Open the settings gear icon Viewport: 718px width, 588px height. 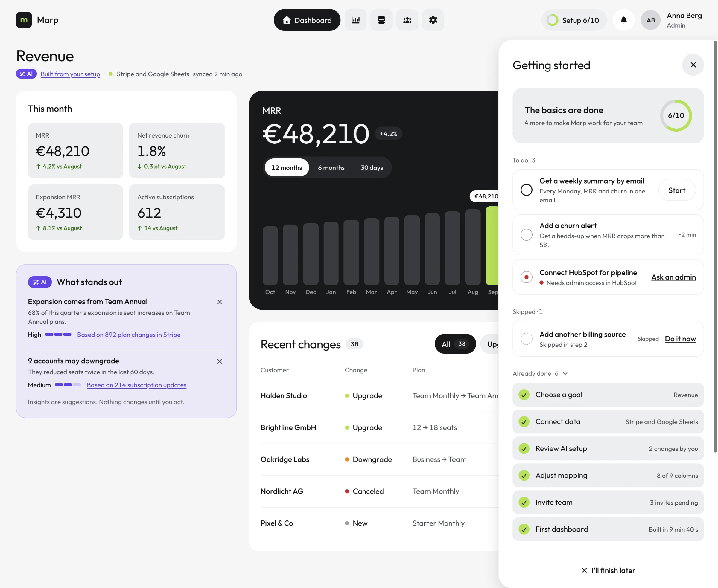tap(433, 20)
